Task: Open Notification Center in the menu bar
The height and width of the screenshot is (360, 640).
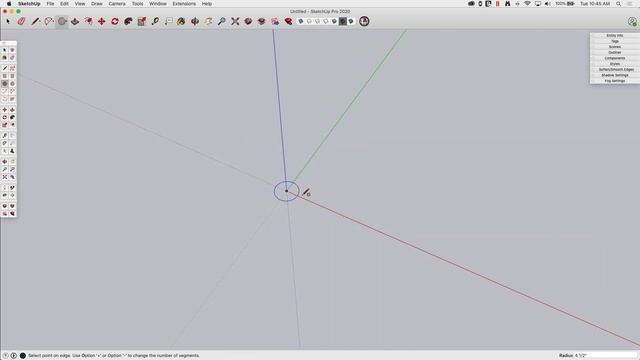Action: [631, 4]
